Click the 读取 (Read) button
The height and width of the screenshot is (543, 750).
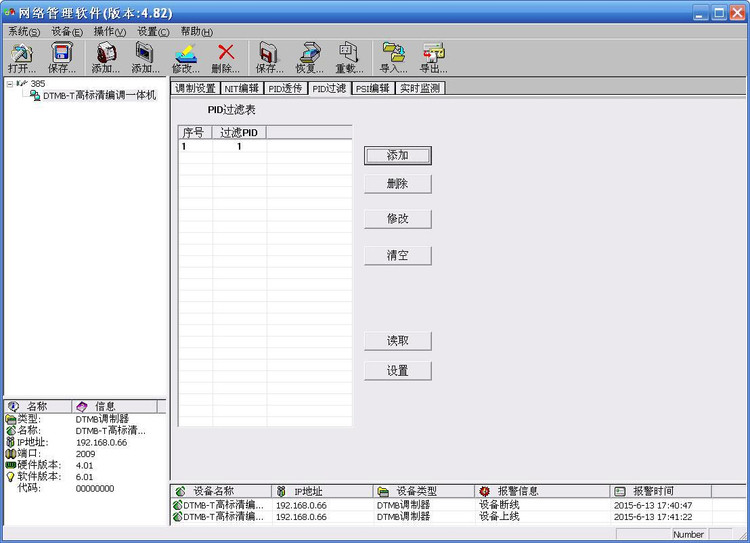[397, 341]
